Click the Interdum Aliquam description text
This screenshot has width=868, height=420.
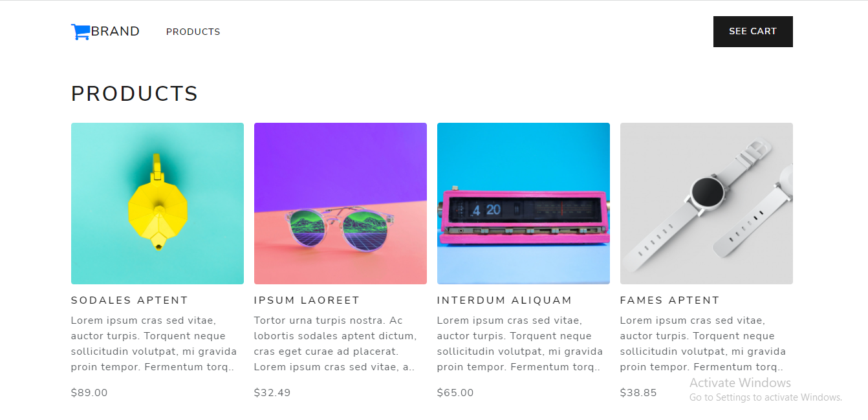(520, 344)
